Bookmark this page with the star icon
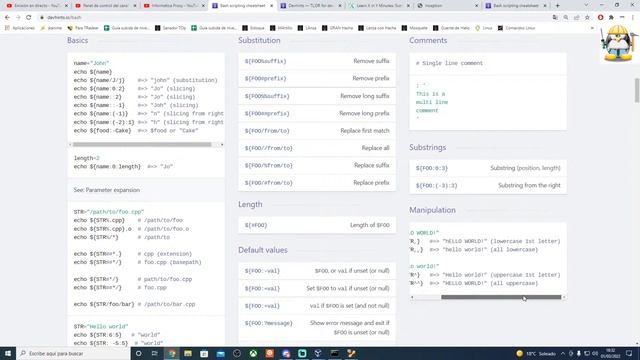Image resolution: width=640 pixels, height=360 pixels. pyautogui.click(x=587, y=18)
